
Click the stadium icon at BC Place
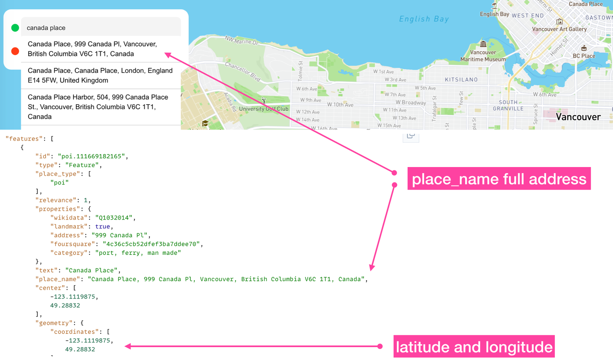[x=583, y=48]
